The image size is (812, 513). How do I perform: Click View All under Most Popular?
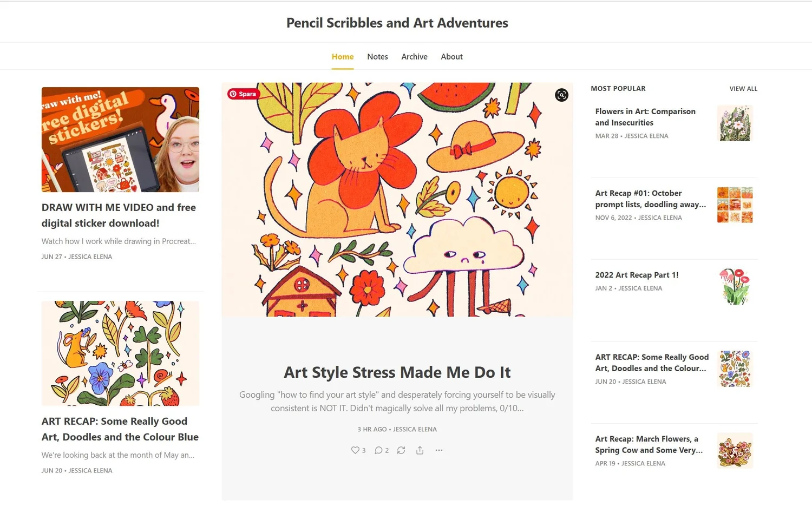click(x=743, y=89)
